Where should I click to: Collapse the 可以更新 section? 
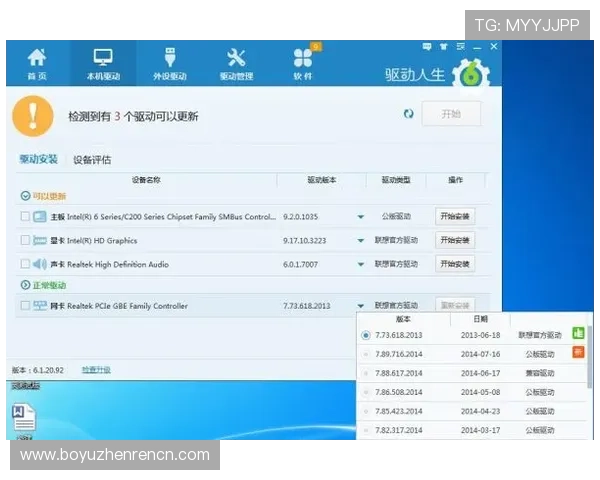click(25, 196)
